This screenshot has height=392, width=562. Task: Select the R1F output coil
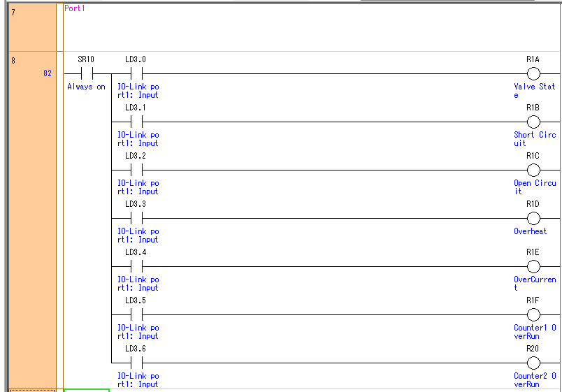tap(533, 315)
